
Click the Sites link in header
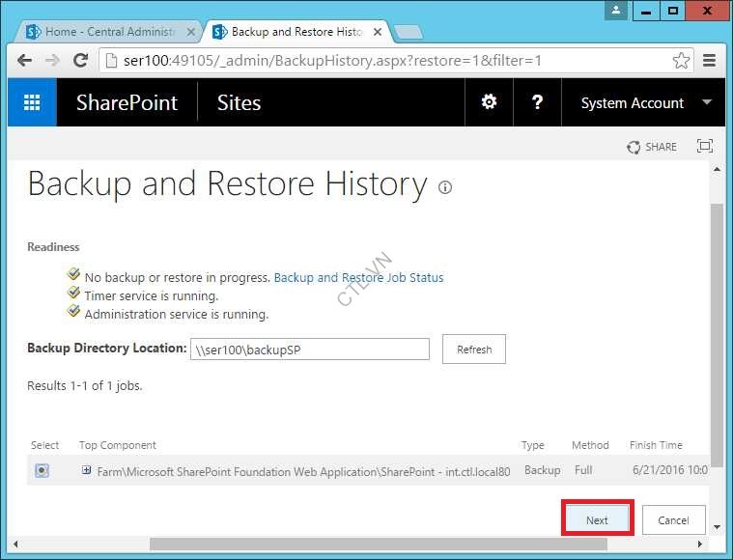239,103
